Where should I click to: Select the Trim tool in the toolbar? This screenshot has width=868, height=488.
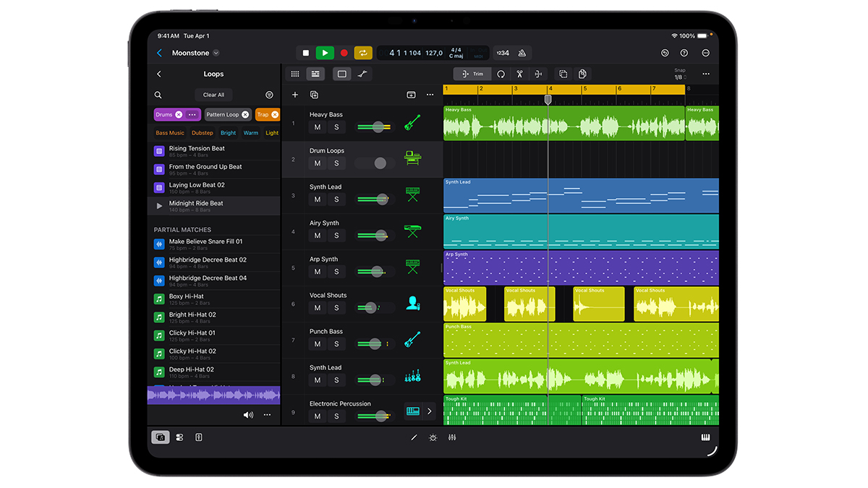[x=472, y=74]
